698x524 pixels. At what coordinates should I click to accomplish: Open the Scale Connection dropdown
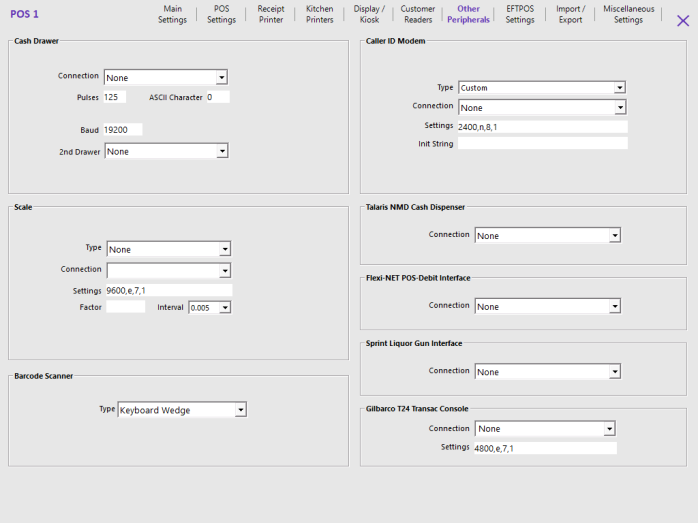[x=169, y=270]
